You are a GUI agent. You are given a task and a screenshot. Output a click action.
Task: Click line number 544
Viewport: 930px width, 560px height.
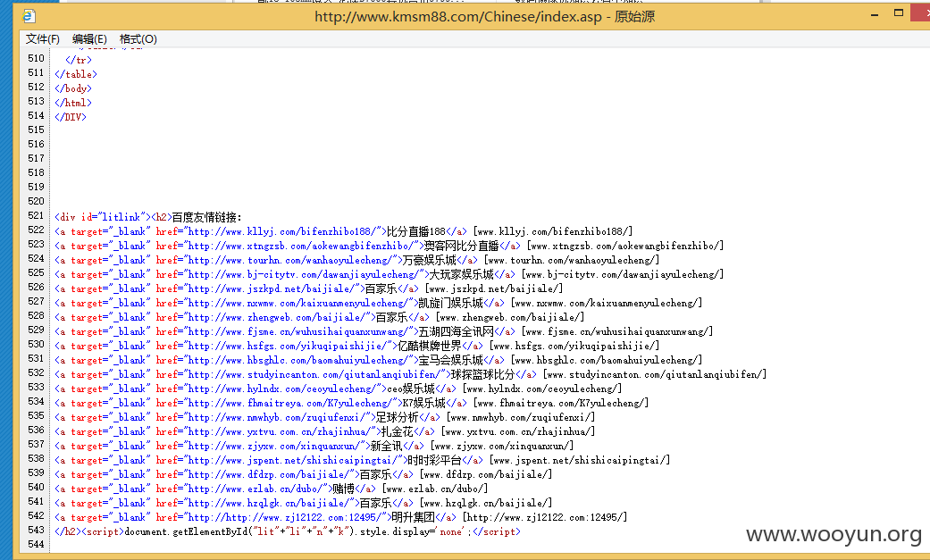pyautogui.click(x=36, y=544)
